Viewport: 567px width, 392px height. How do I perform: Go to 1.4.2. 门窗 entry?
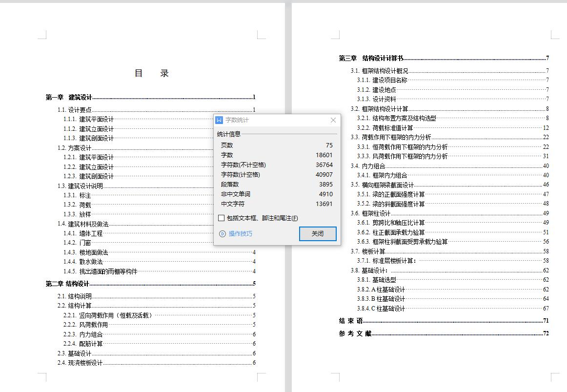138,243
